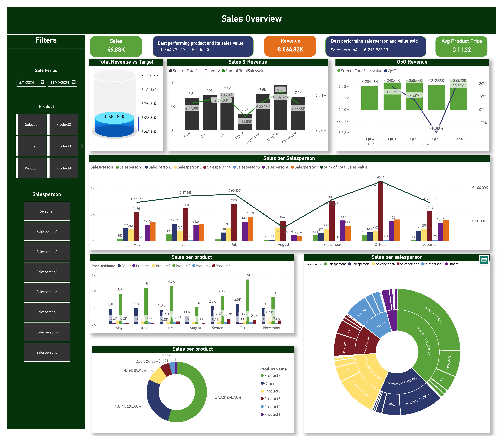This screenshot has height=443, width=504.
Task: Toggle the Product slicer Select all tile
Action: point(32,125)
